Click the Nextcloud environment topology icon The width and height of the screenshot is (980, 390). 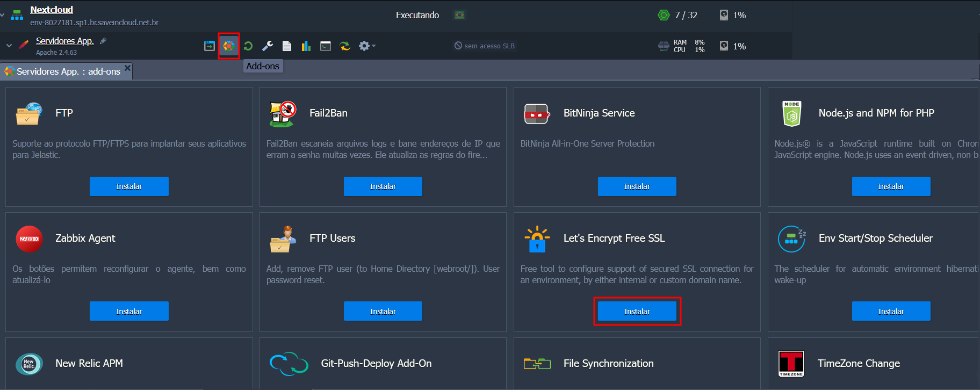[x=17, y=15]
